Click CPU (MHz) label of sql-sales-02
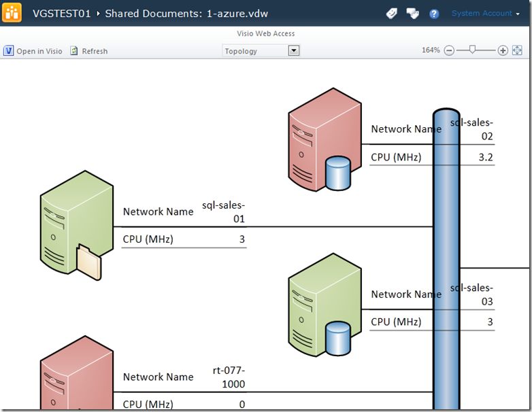This screenshot has width=532, height=412. (396, 157)
